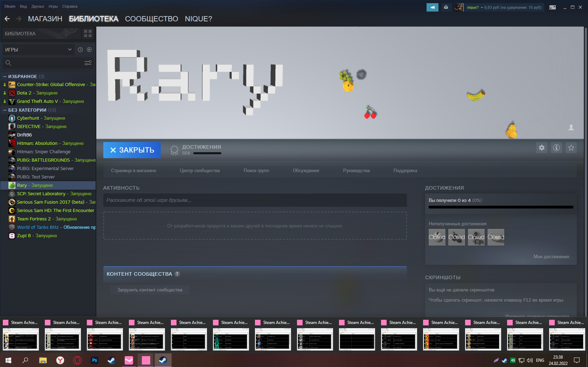
Task: Select Counter-Strike: Global Offensive in library
Action: 48,85
